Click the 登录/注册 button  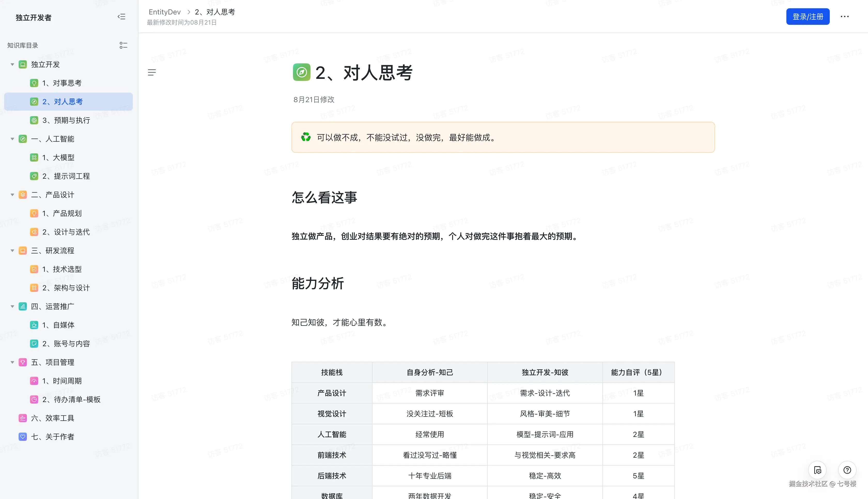tap(808, 17)
